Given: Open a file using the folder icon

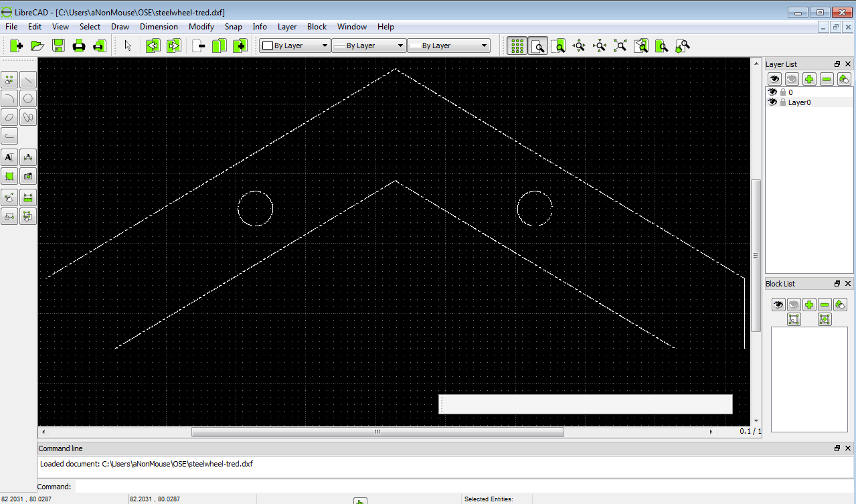Looking at the screenshot, I should pyautogui.click(x=37, y=46).
